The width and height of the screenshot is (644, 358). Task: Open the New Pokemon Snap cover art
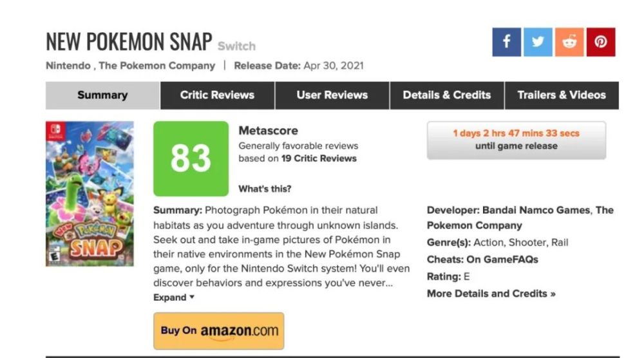pyautogui.click(x=90, y=194)
